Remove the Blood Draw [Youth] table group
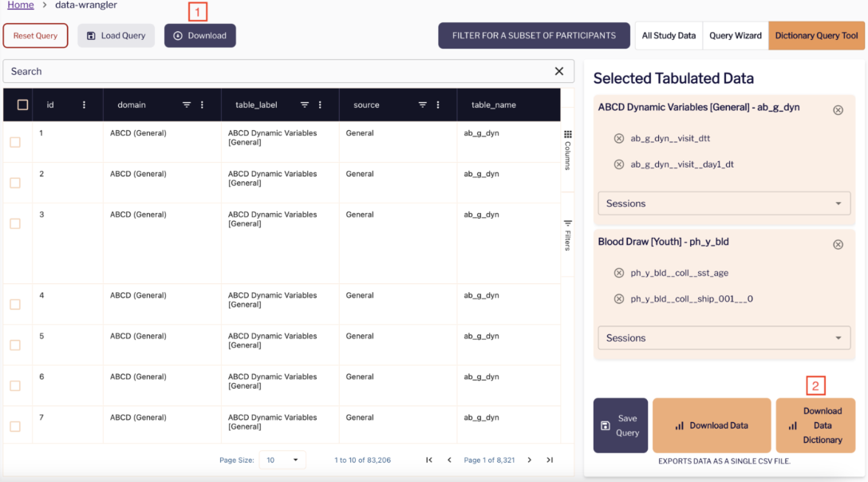This screenshot has width=868, height=482. tap(838, 244)
